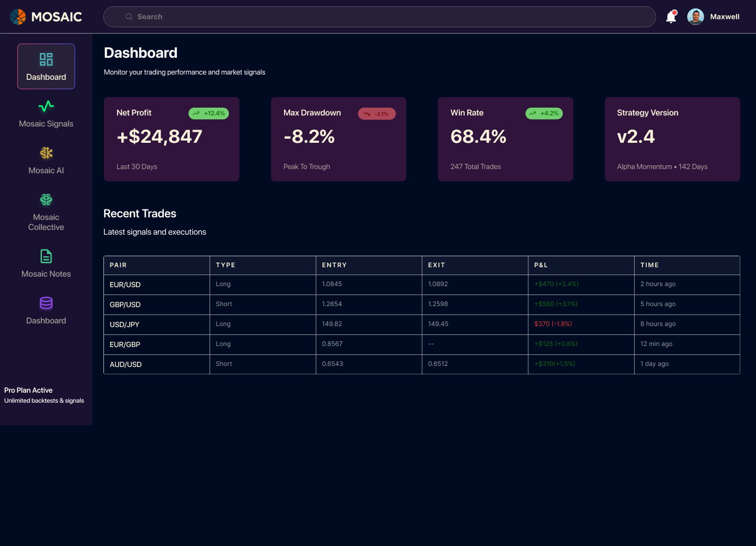This screenshot has width=756, height=546.
Task: Open Mosaic Signals waveform icon
Action: (x=46, y=106)
